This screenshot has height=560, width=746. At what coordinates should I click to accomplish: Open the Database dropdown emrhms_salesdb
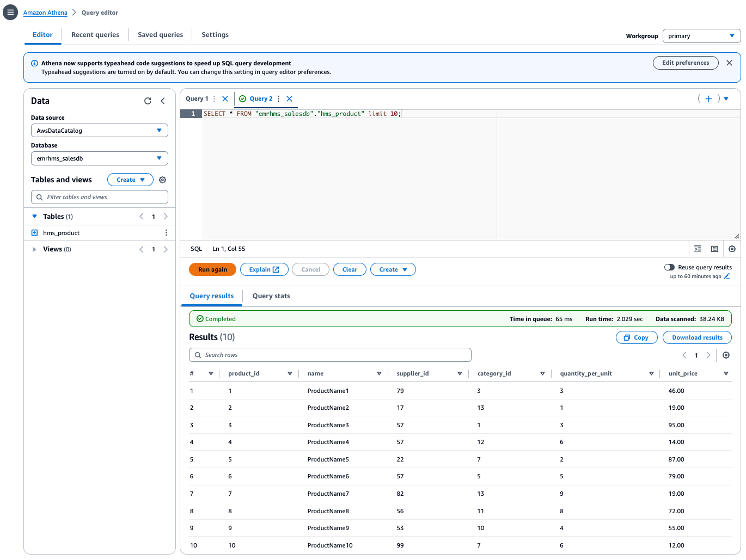[x=99, y=158]
